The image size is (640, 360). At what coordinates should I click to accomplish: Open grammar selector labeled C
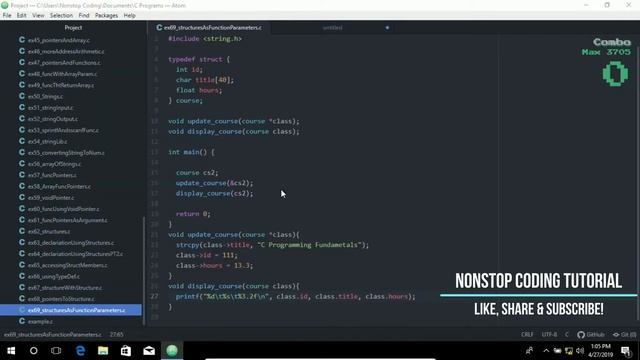[567, 334]
